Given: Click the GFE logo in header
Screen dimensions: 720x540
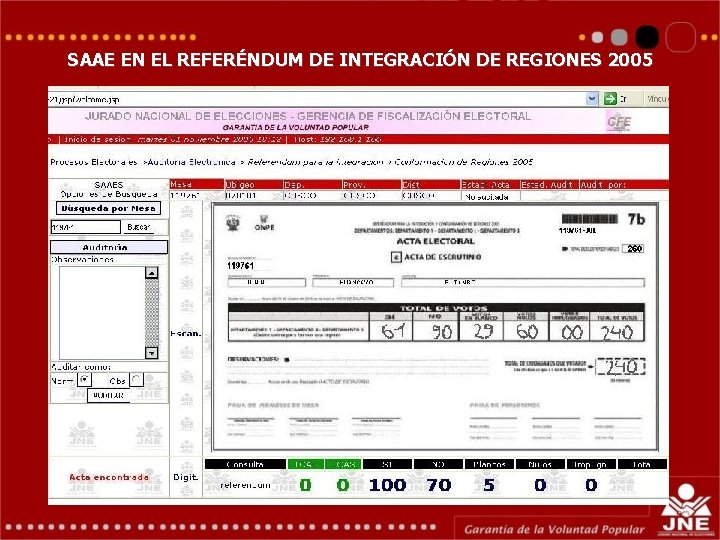Looking at the screenshot, I should click(x=619, y=122).
